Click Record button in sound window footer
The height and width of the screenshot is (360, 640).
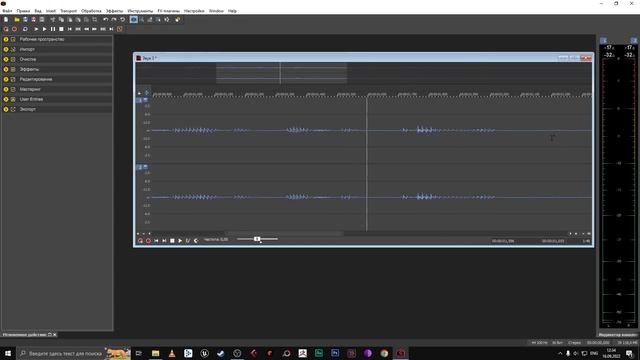coord(148,241)
